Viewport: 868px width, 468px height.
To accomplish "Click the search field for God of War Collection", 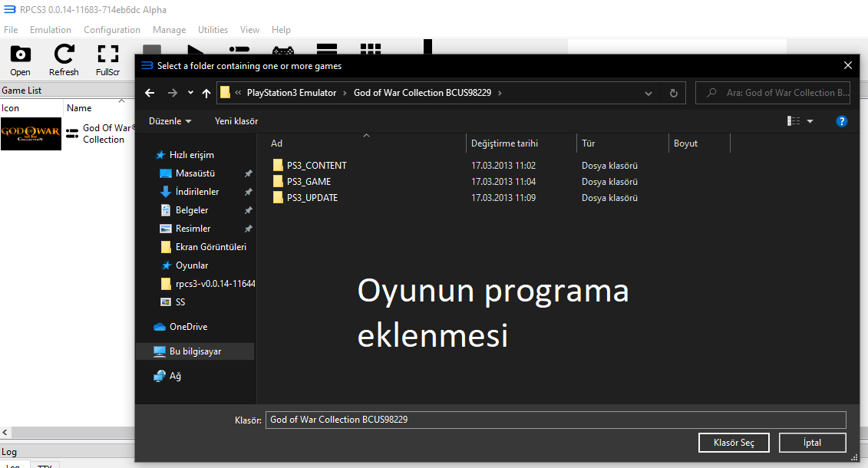I will 773,93.
